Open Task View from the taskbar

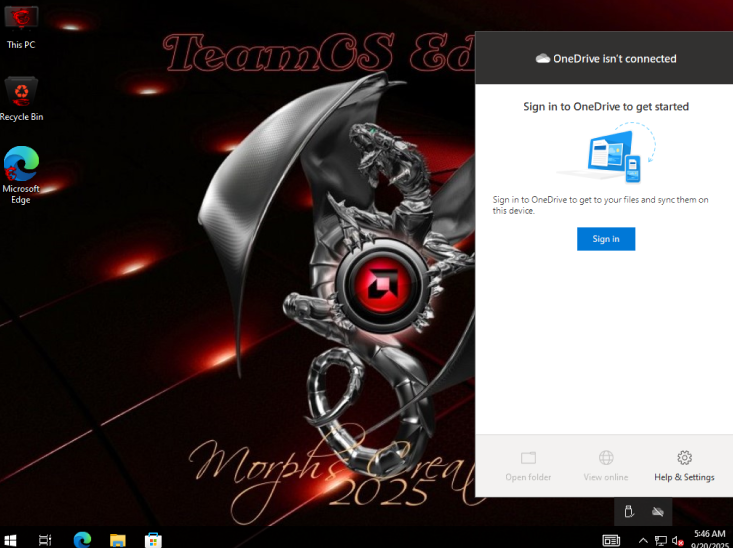pyautogui.click(x=45, y=540)
